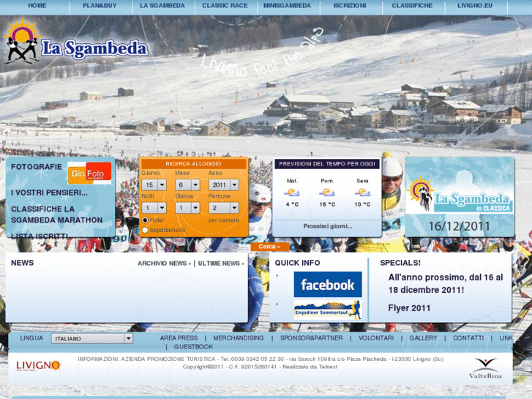Open the facebook banner in Quick Info

click(328, 285)
